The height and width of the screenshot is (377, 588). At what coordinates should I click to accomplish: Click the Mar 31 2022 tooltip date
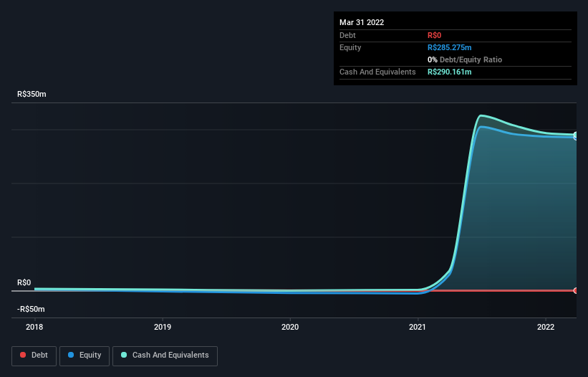click(362, 22)
